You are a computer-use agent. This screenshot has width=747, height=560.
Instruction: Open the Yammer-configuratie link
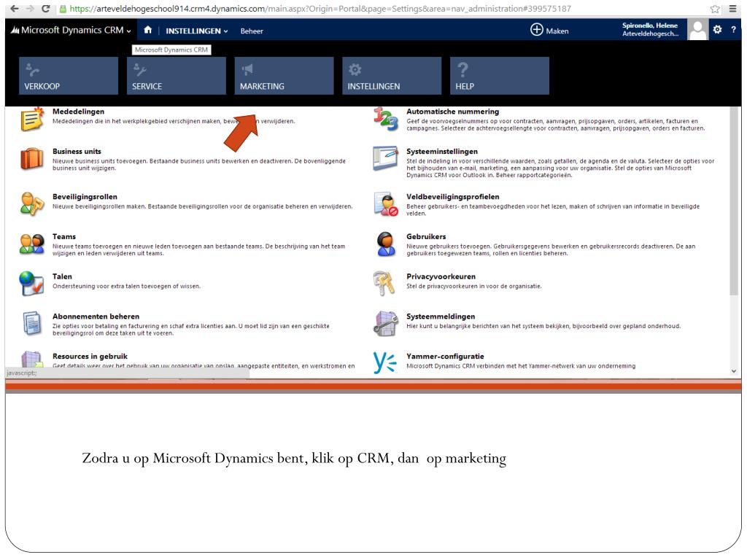tap(445, 356)
